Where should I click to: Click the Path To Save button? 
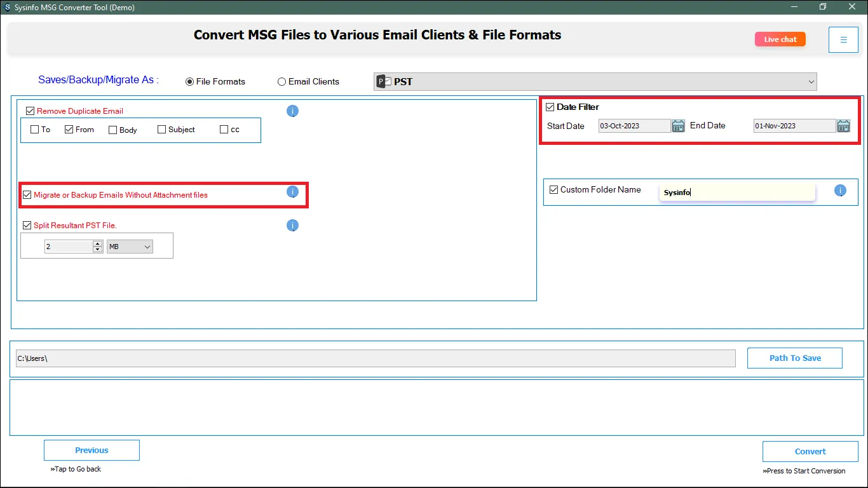tap(795, 358)
